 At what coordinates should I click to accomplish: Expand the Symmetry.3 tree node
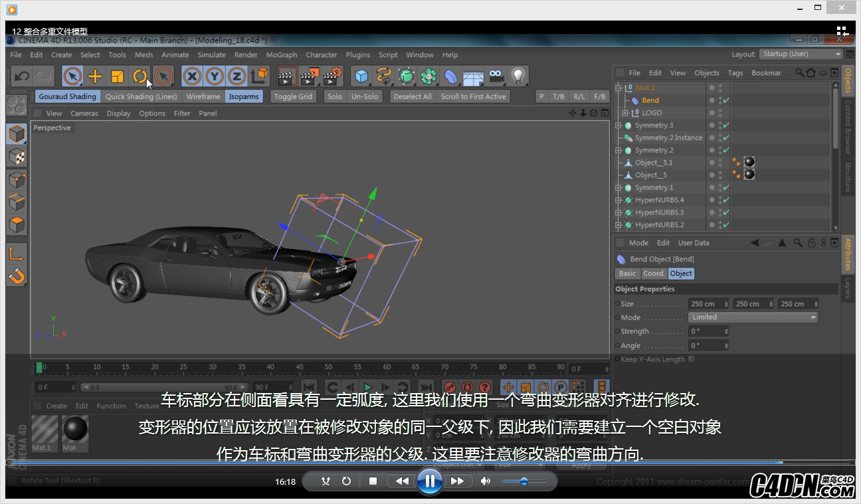click(619, 126)
